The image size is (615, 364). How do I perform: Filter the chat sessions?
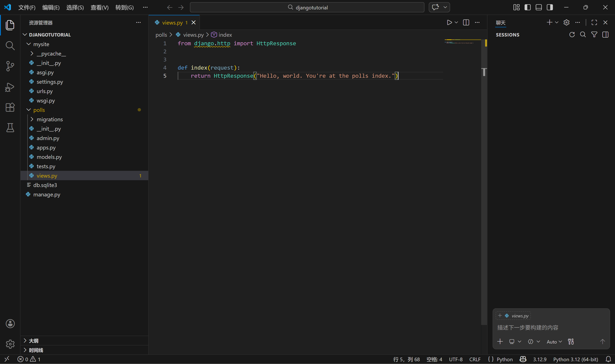coord(594,35)
